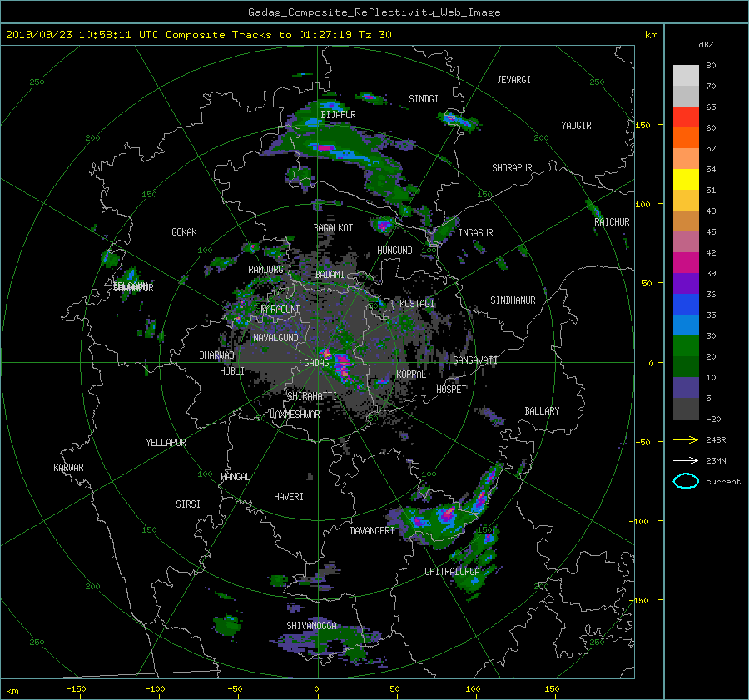Click the strong echo cell east of GADAG
This screenshot has height=700, width=749.
point(342,366)
